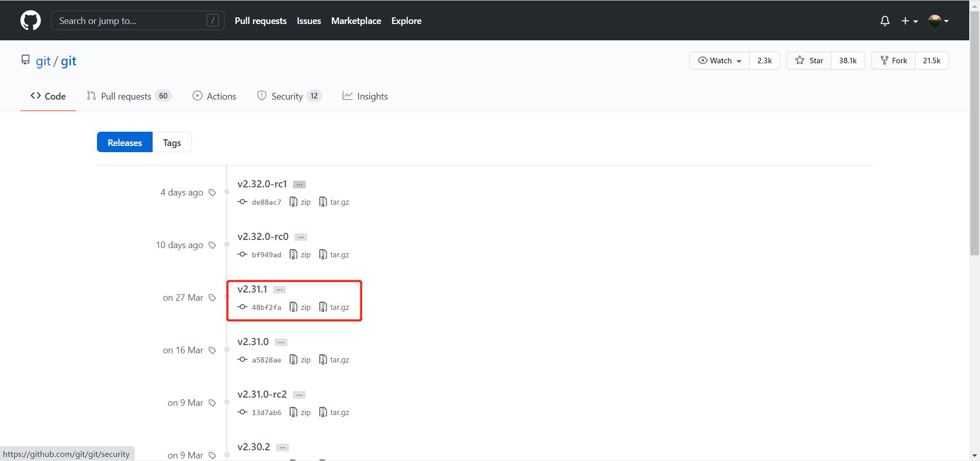980x461 pixels.
Task: Expand the v2.30.2 ellipsis details
Action: 283,447
